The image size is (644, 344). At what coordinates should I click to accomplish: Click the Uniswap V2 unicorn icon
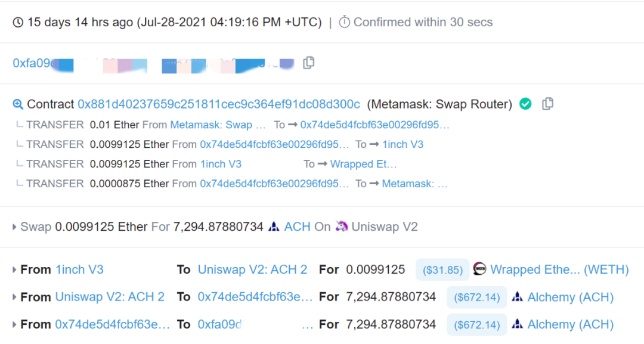(342, 227)
